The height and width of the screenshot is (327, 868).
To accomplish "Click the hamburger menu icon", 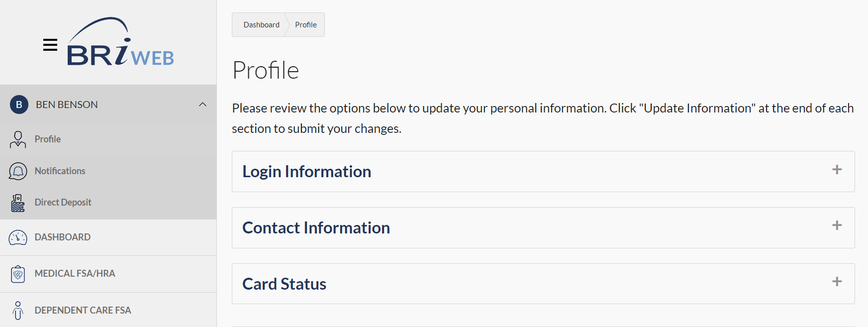I will (x=50, y=45).
